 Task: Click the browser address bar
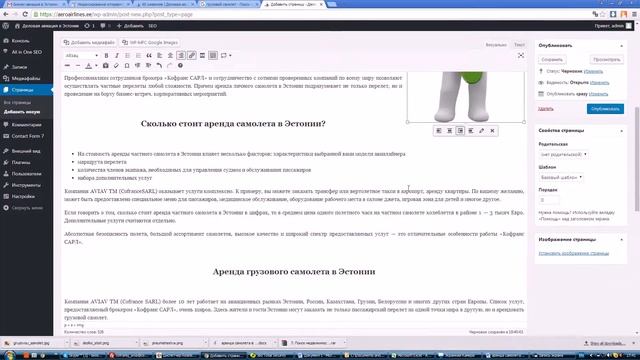(x=310, y=14)
